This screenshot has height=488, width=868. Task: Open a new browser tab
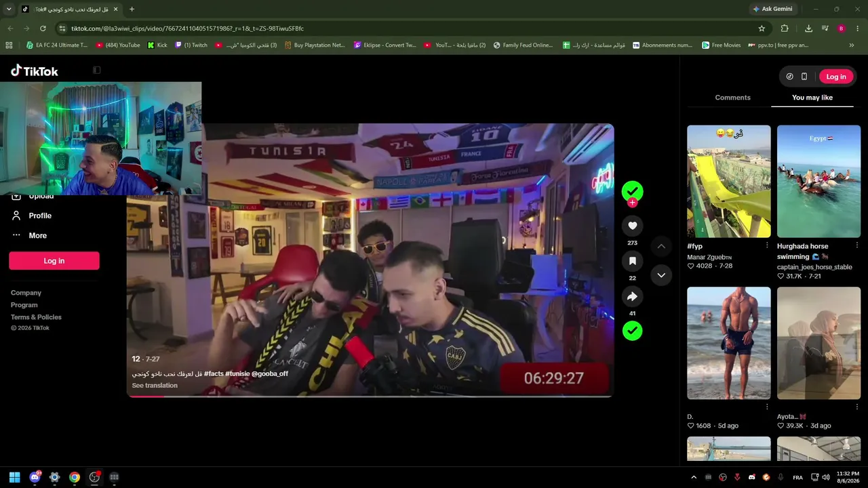click(132, 9)
